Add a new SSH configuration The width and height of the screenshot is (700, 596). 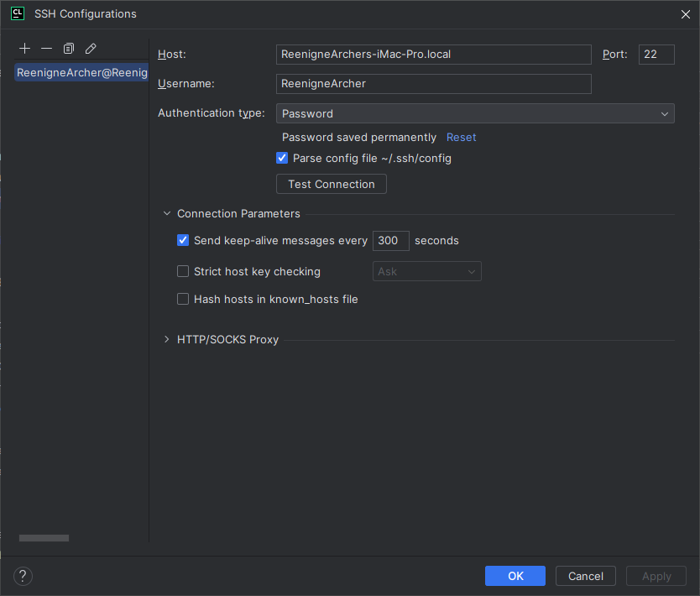tap(24, 48)
